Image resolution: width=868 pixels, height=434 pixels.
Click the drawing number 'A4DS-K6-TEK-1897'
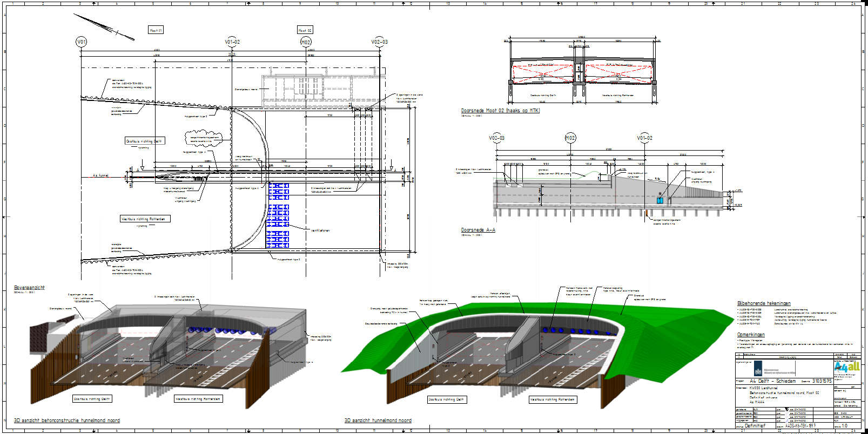coord(800,426)
